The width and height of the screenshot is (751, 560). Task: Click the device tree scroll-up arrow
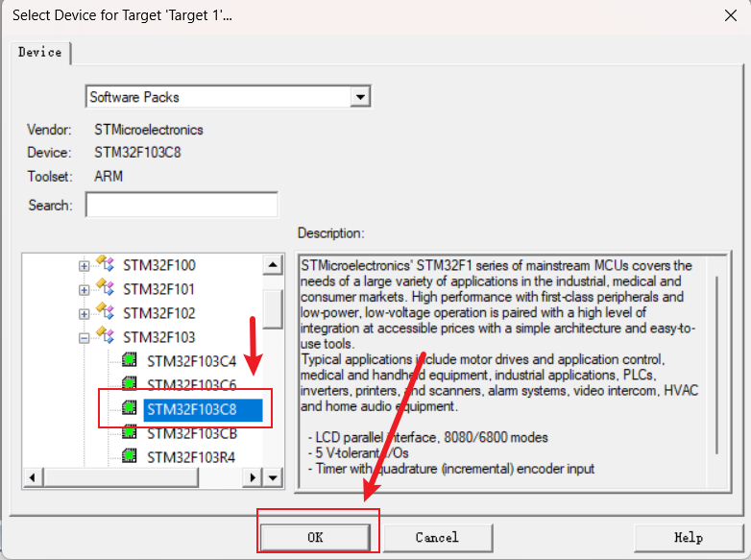[273, 265]
